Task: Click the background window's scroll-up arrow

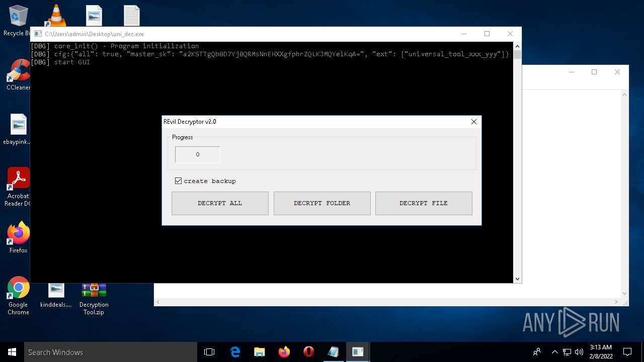Action: [625, 94]
